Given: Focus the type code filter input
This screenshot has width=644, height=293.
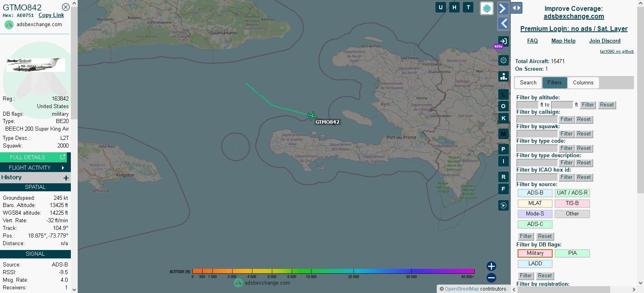Looking at the screenshot, I should [537, 148].
